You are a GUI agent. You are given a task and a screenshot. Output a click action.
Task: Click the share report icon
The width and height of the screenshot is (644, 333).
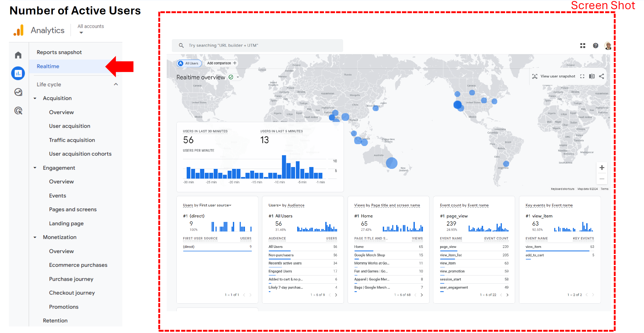[601, 76]
